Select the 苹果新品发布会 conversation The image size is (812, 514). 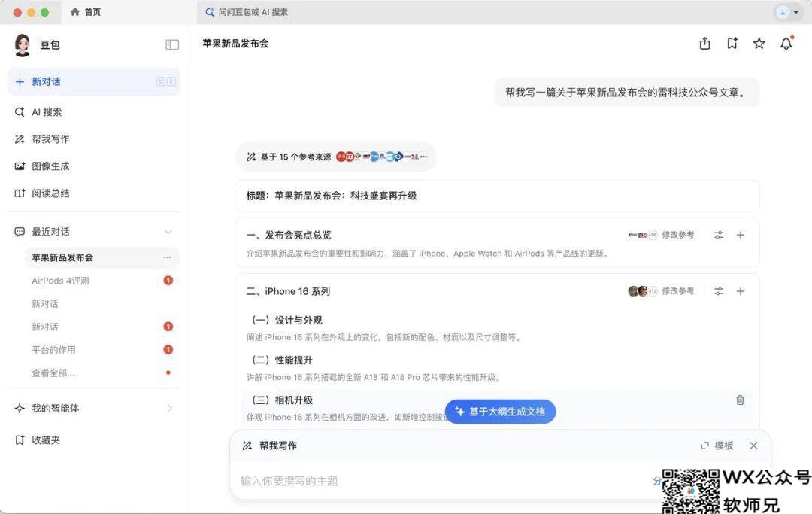101,257
